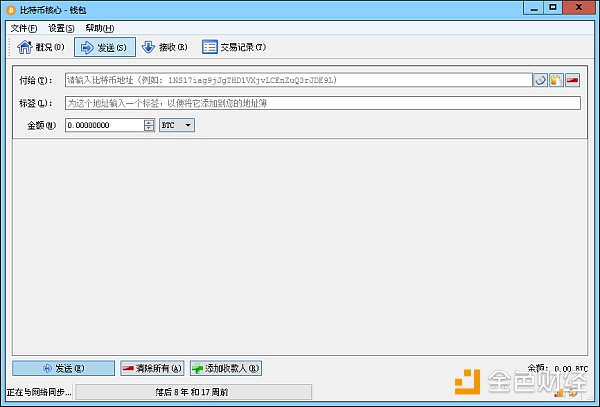Click the 余额 balance text 0.00 BTC
The image size is (600, 407).
point(558,369)
